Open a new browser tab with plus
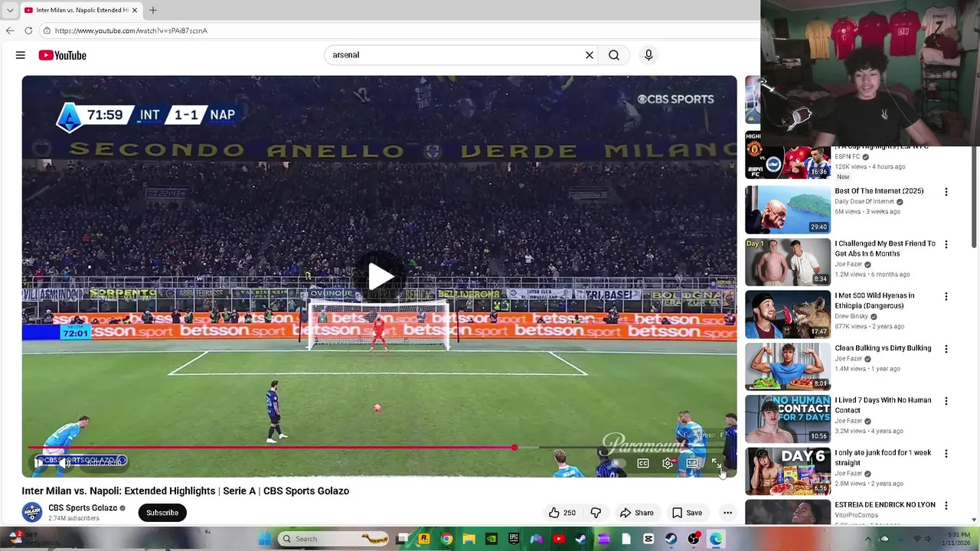 click(x=152, y=10)
